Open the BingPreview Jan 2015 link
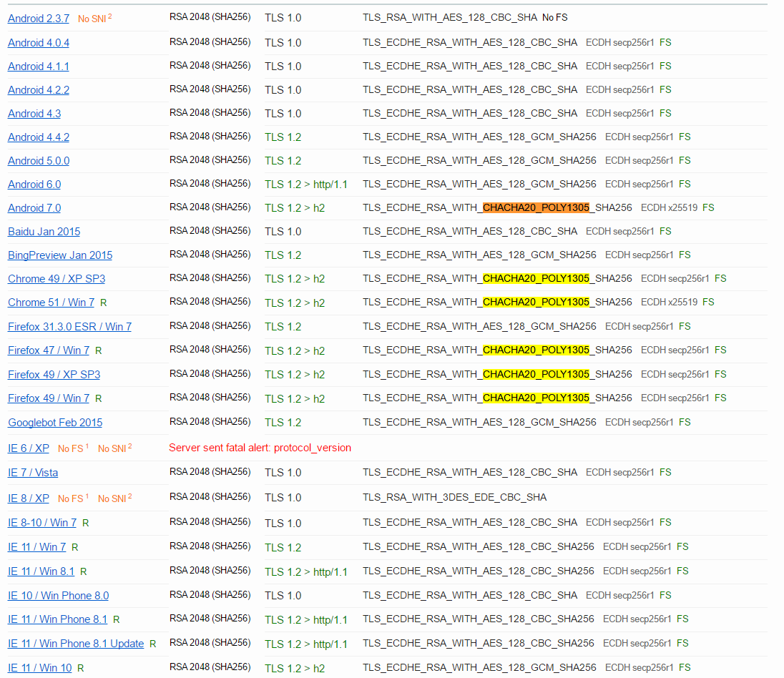Viewport: 784px width, 678px height. [60, 255]
